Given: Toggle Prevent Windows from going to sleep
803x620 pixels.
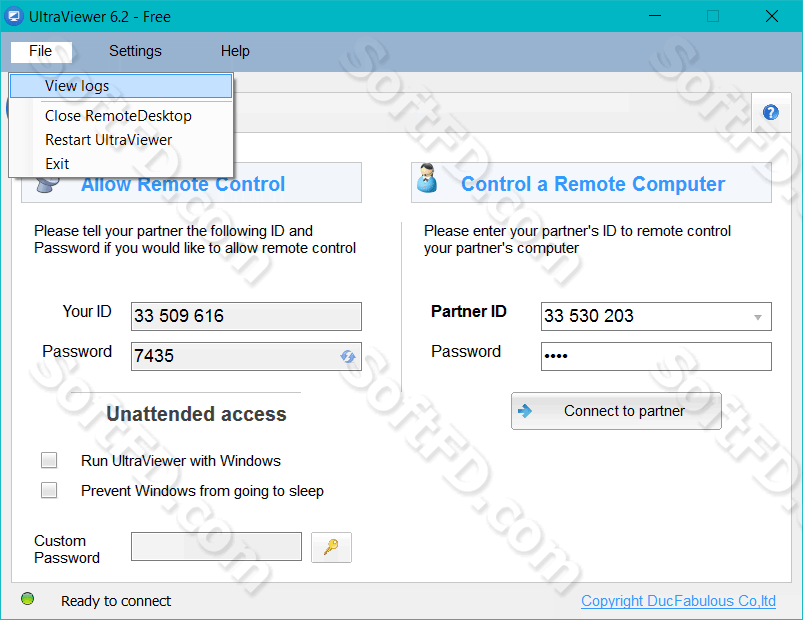Looking at the screenshot, I should point(49,490).
